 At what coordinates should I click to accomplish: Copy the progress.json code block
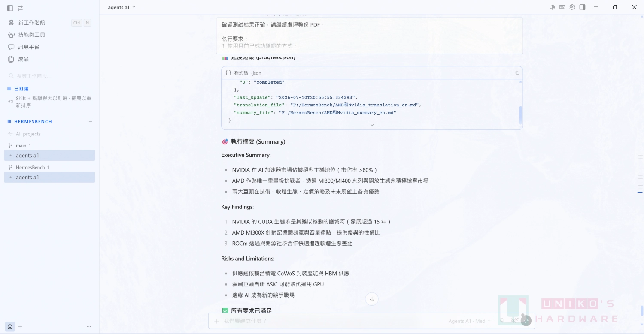pyautogui.click(x=517, y=73)
